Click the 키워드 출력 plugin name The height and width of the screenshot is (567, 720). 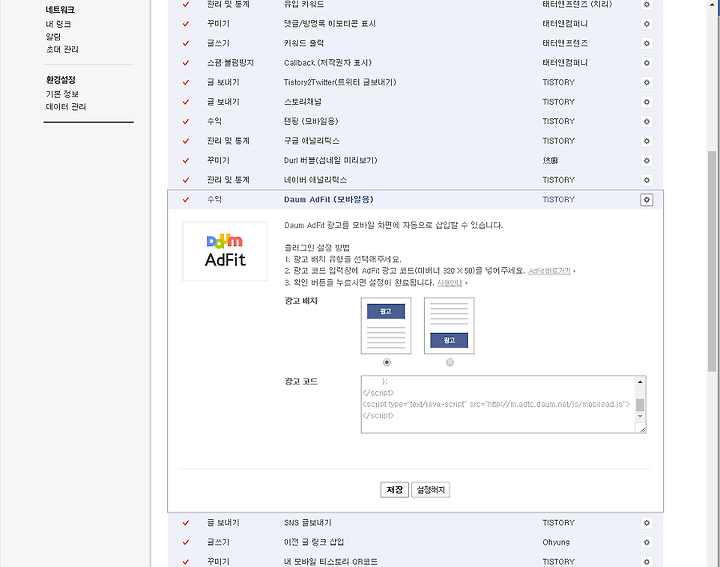point(304,43)
